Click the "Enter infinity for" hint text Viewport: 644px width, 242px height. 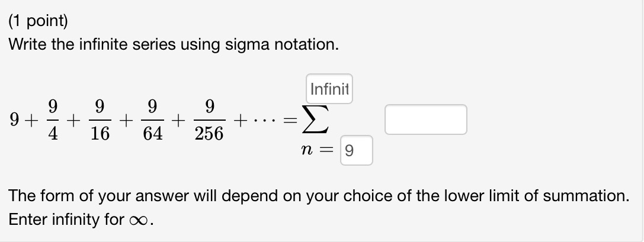pos(66,220)
